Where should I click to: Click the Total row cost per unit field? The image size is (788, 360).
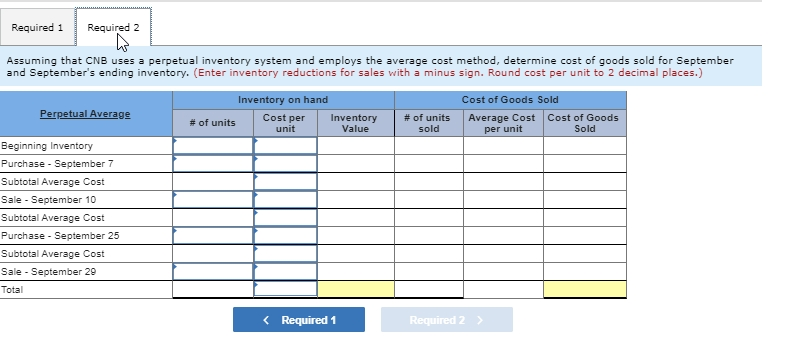pos(285,290)
